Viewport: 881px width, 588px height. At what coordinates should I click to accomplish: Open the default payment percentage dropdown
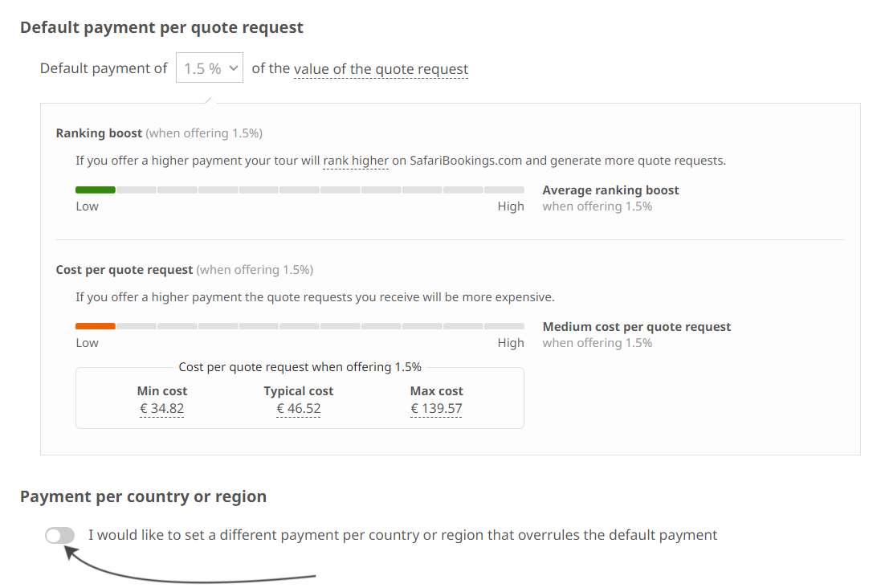point(209,68)
